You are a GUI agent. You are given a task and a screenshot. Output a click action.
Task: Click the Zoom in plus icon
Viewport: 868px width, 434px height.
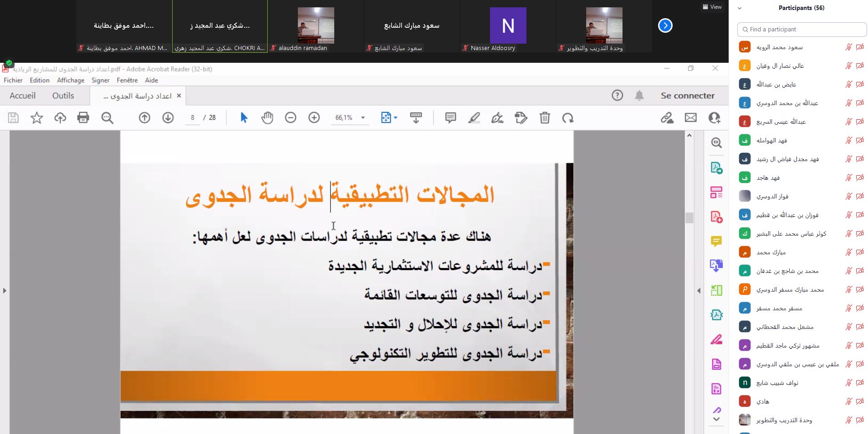coord(314,118)
